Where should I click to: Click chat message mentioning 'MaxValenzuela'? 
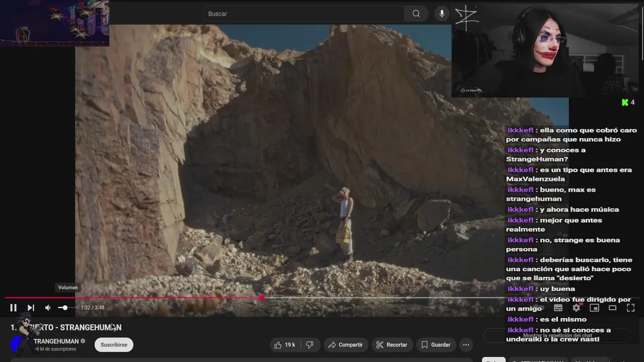pos(569,174)
